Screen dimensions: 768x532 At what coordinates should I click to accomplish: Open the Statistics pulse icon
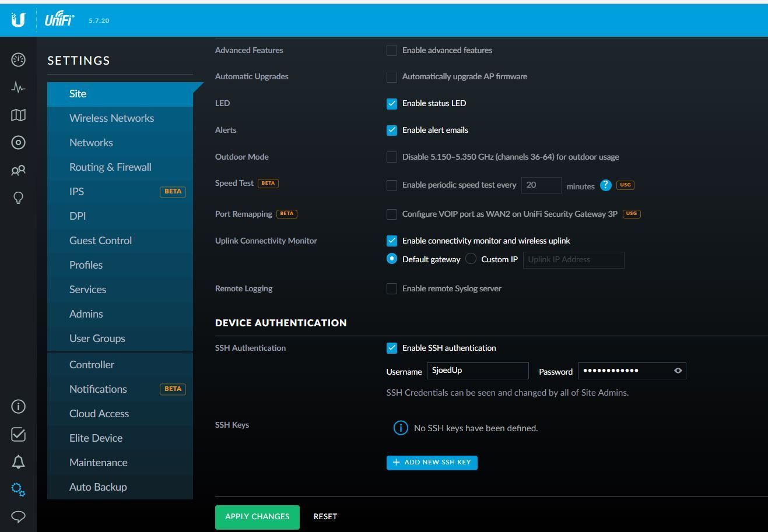(18, 87)
